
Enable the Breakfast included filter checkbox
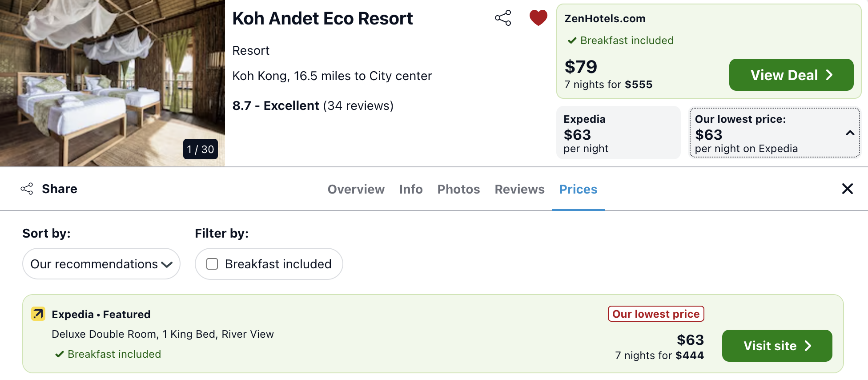(x=213, y=264)
